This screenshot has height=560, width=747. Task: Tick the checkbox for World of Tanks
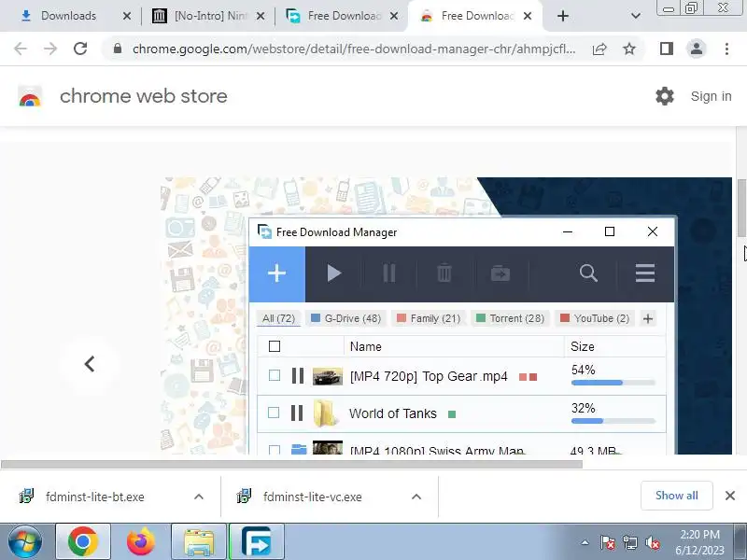pos(274,413)
